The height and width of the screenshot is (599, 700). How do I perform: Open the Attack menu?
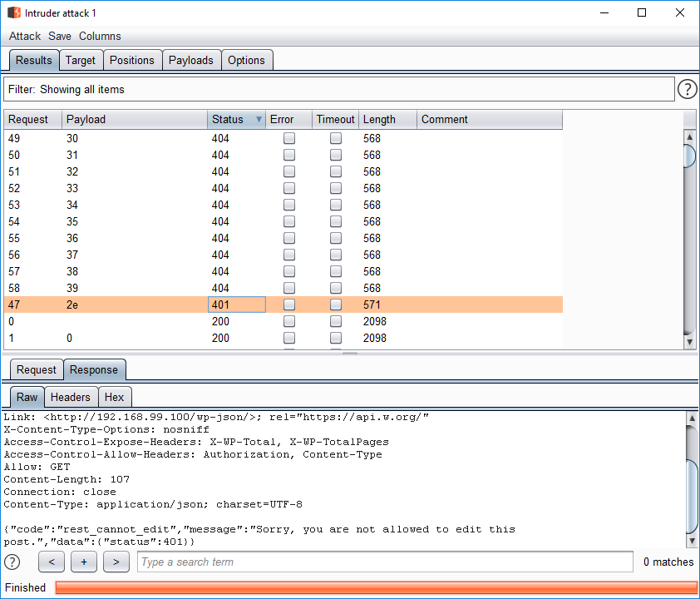pyautogui.click(x=25, y=36)
